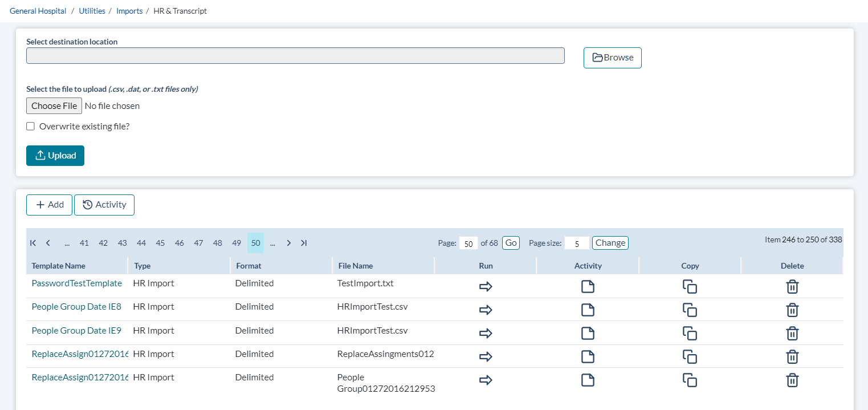Click the Upload button
This screenshot has width=868, height=410.
click(55, 156)
